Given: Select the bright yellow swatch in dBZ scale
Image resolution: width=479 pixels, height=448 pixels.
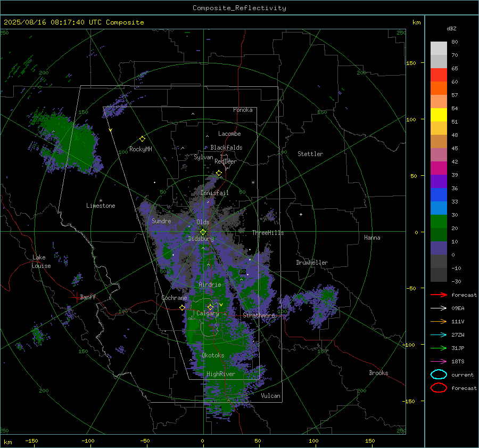Looking at the screenshot, I should click(x=439, y=115).
